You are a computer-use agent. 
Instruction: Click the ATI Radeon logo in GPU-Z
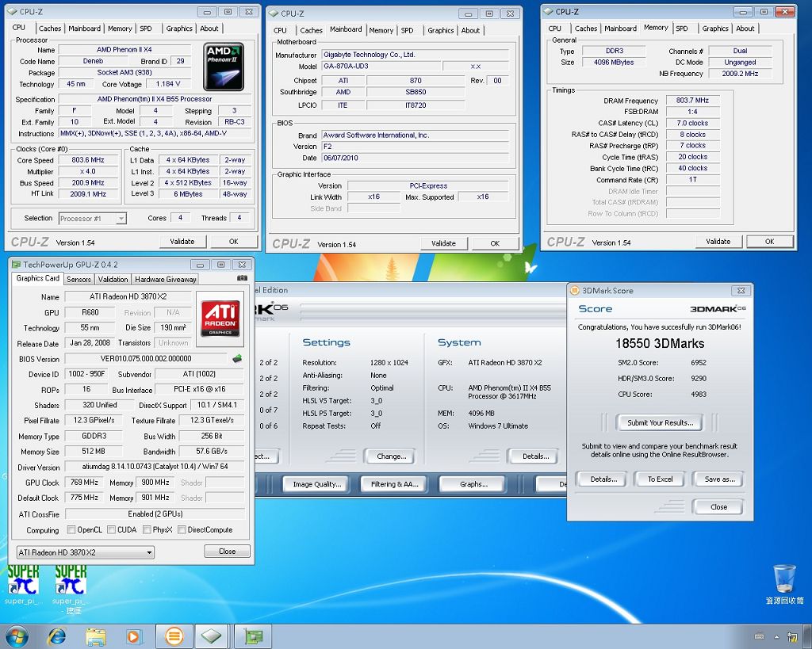click(x=220, y=318)
